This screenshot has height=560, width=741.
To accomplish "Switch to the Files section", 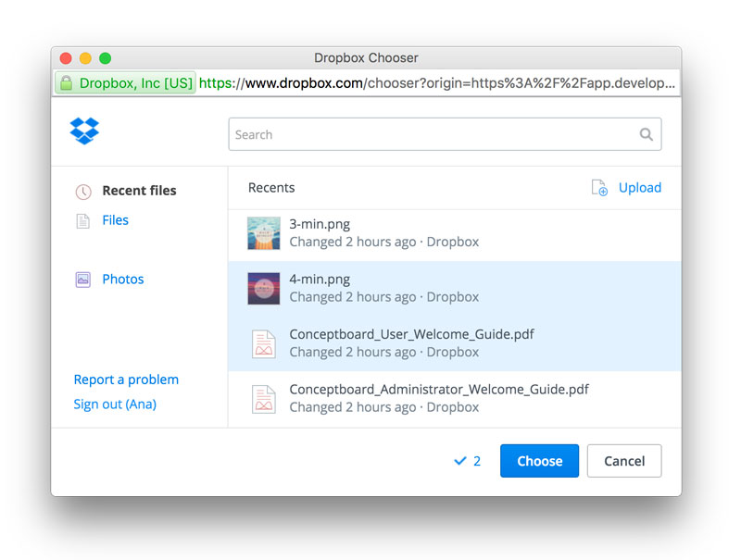I will [x=115, y=220].
